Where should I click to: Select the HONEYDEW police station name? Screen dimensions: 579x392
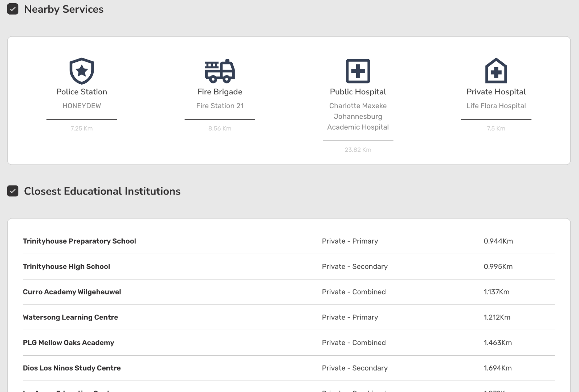pyautogui.click(x=82, y=106)
